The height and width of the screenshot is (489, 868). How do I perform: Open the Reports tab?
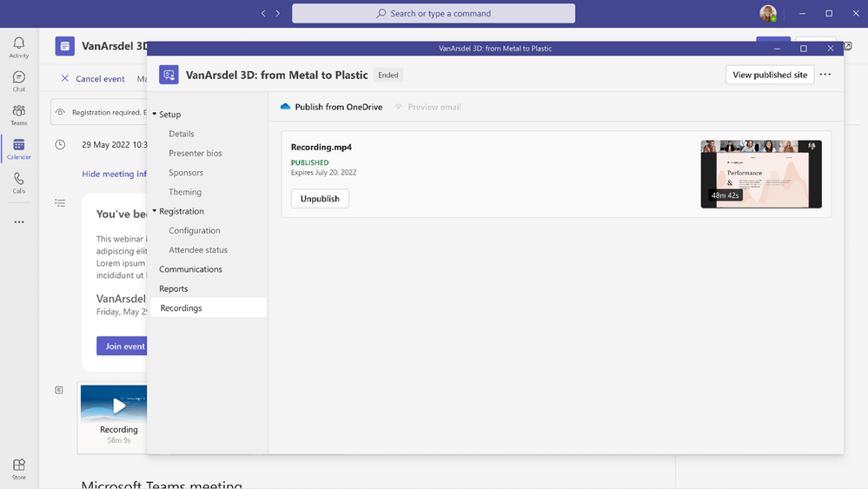(174, 288)
